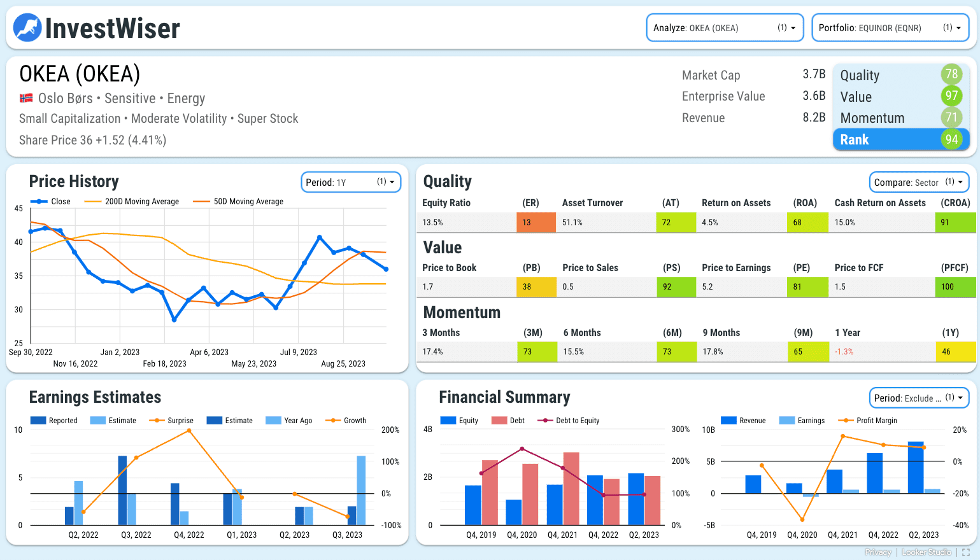
Task: Click the Enterprise Value 3.6B figure
Action: [x=814, y=96]
